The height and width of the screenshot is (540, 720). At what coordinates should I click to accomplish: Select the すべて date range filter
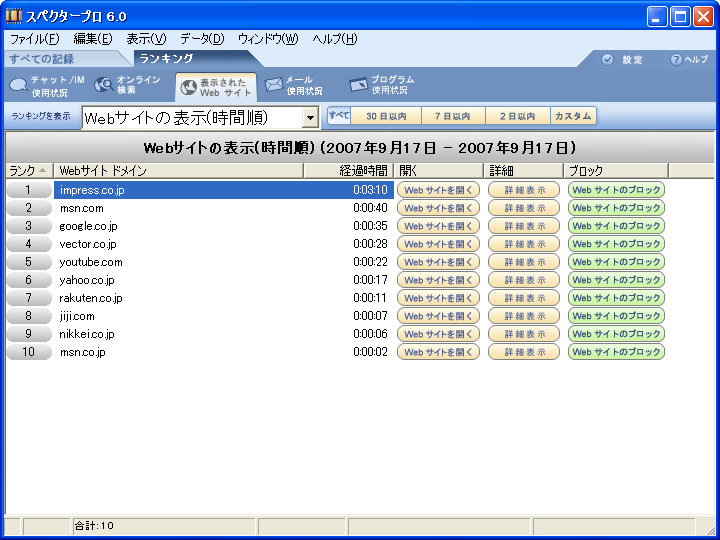[x=339, y=116]
